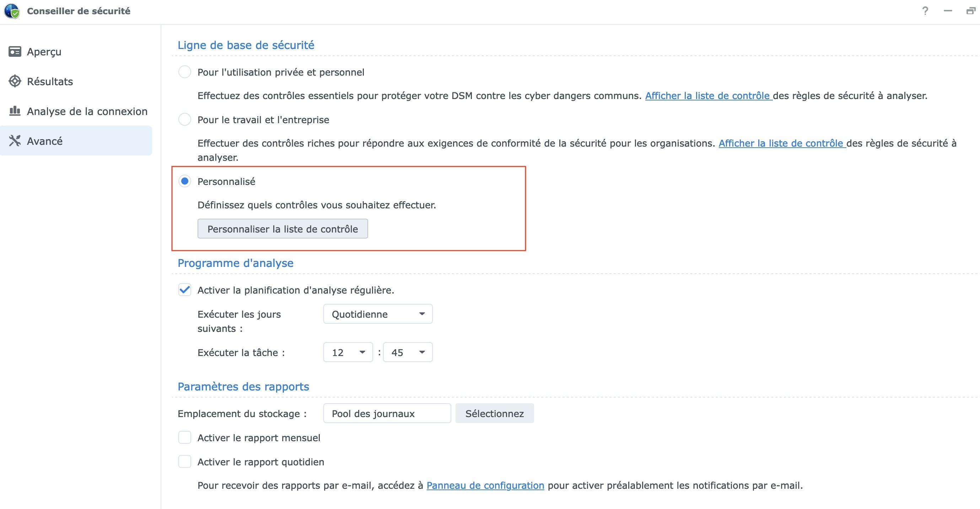The height and width of the screenshot is (509, 980).
Task: Click the Résultats target icon
Action: pyautogui.click(x=15, y=81)
